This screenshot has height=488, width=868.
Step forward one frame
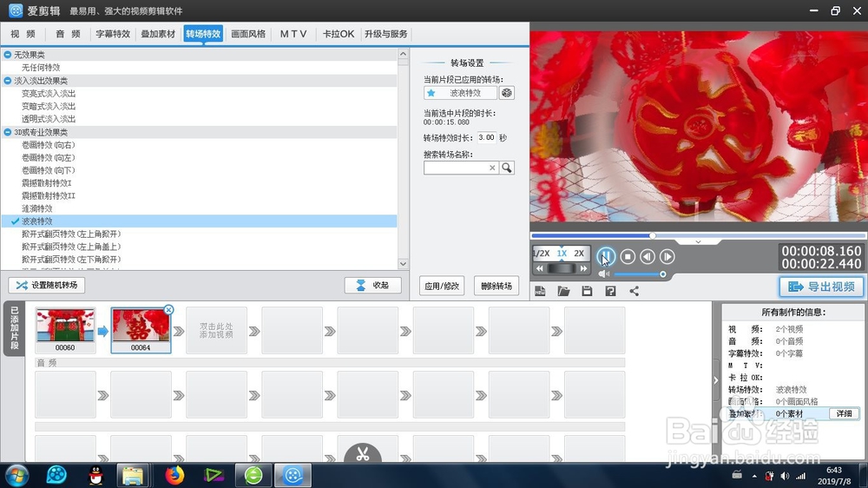pyautogui.click(x=667, y=256)
